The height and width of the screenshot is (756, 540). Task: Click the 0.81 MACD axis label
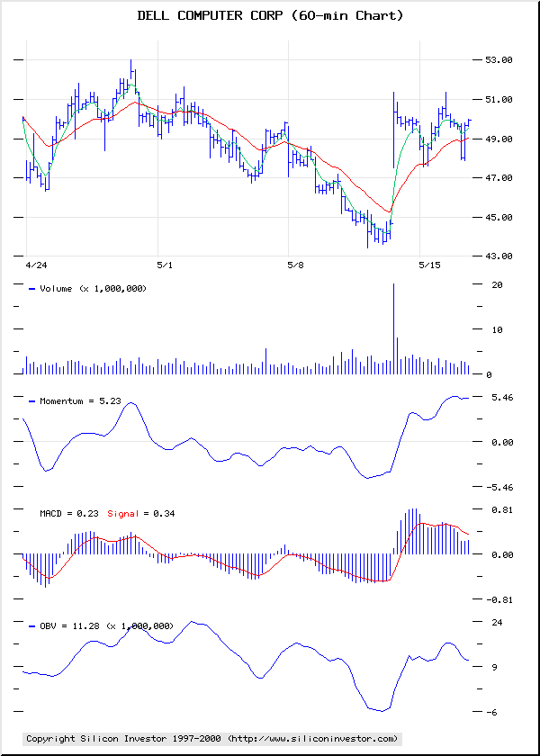tap(501, 509)
